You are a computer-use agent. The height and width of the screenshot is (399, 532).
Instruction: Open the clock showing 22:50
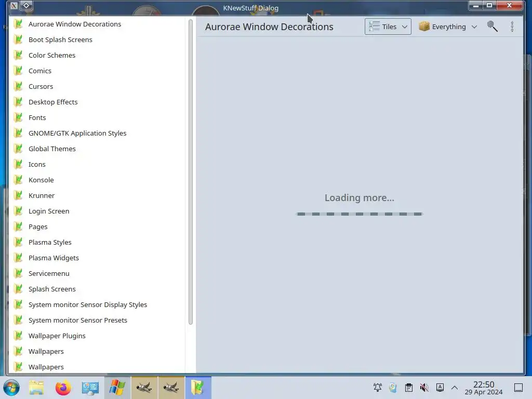[x=484, y=388]
